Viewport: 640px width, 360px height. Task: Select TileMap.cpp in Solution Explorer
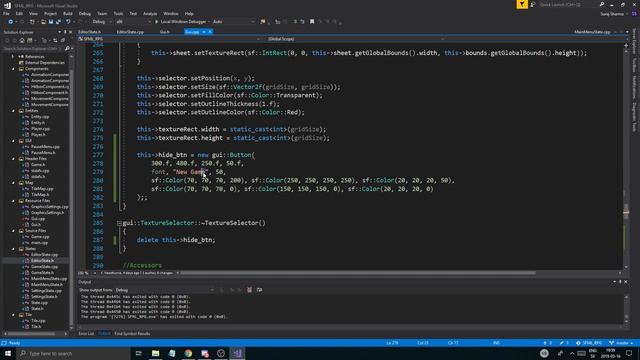tap(42, 189)
